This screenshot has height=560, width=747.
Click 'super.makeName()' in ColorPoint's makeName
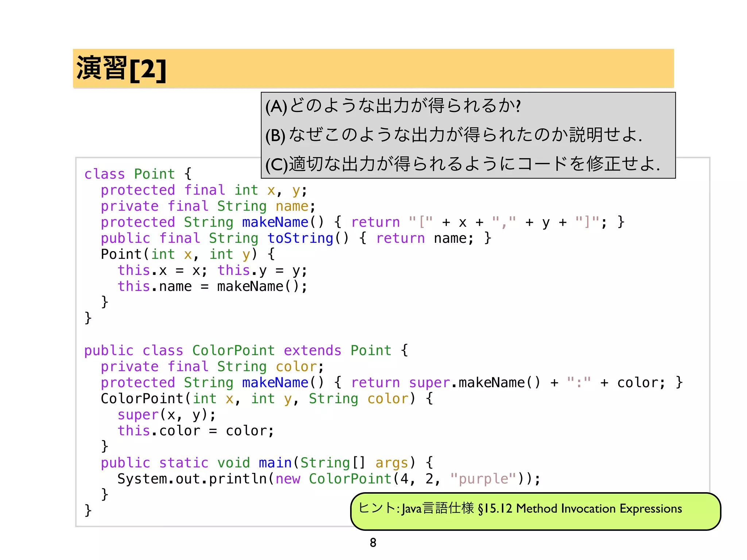[474, 383]
